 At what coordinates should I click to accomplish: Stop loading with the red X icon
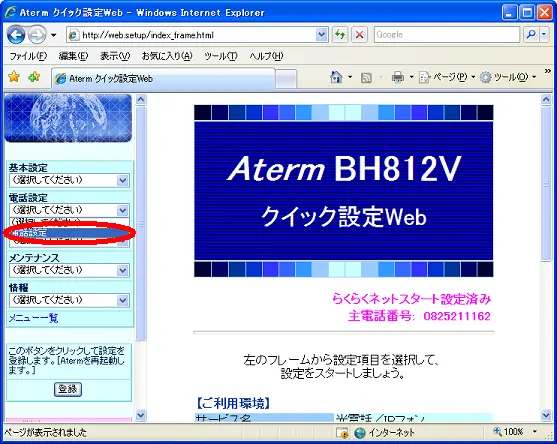point(359,35)
